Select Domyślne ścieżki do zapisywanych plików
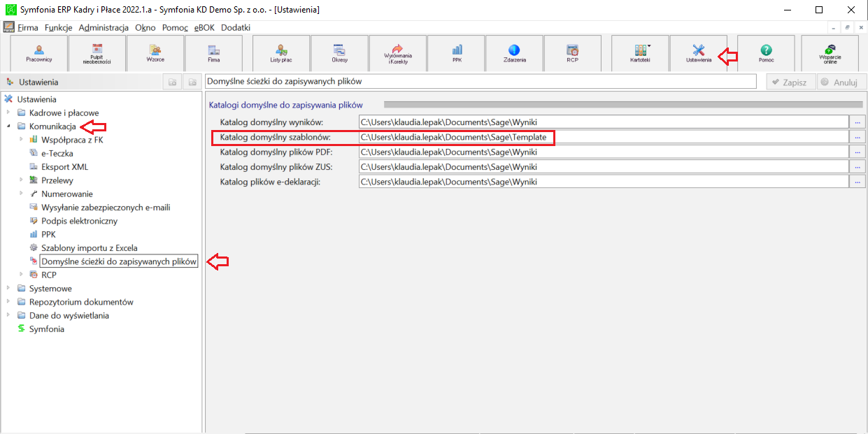868x434 pixels. tap(119, 261)
